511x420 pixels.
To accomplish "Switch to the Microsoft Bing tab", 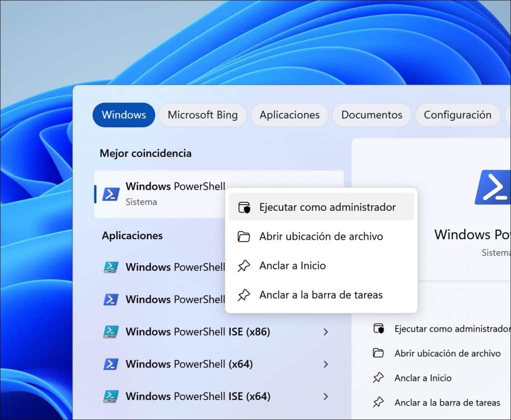I will point(203,115).
